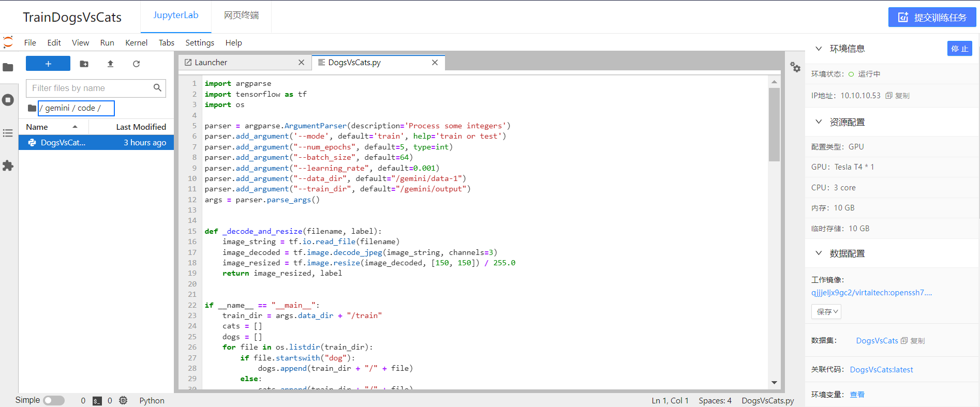This screenshot has width=980, height=407.
Task: Open the file browser sidebar icon
Action: [x=8, y=67]
